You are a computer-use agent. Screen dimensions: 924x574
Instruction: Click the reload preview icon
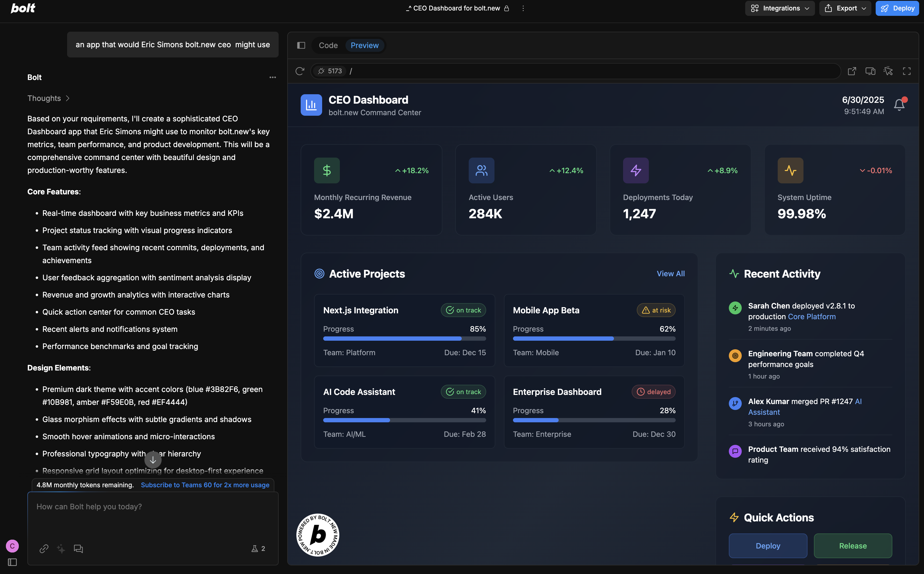click(300, 71)
